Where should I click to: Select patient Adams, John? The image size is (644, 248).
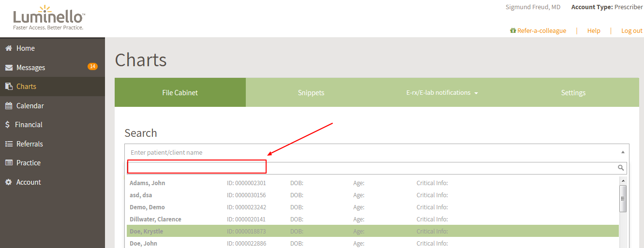[373, 183]
